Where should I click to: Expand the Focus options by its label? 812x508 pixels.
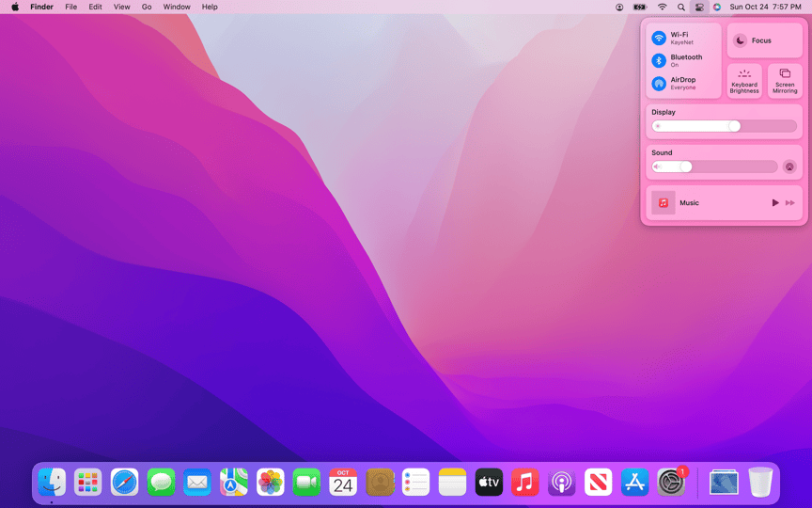pyautogui.click(x=761, y=40)
